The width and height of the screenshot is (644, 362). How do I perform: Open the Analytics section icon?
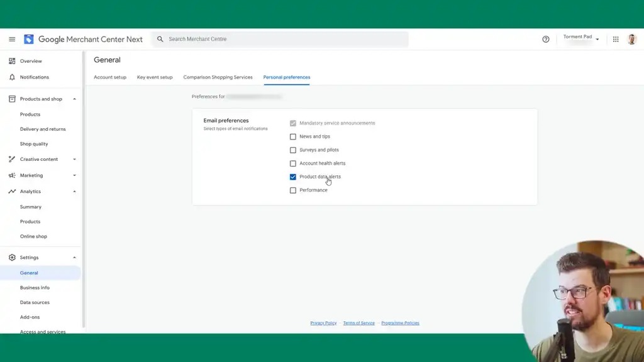pyautogui.click(x=11, y=191)
